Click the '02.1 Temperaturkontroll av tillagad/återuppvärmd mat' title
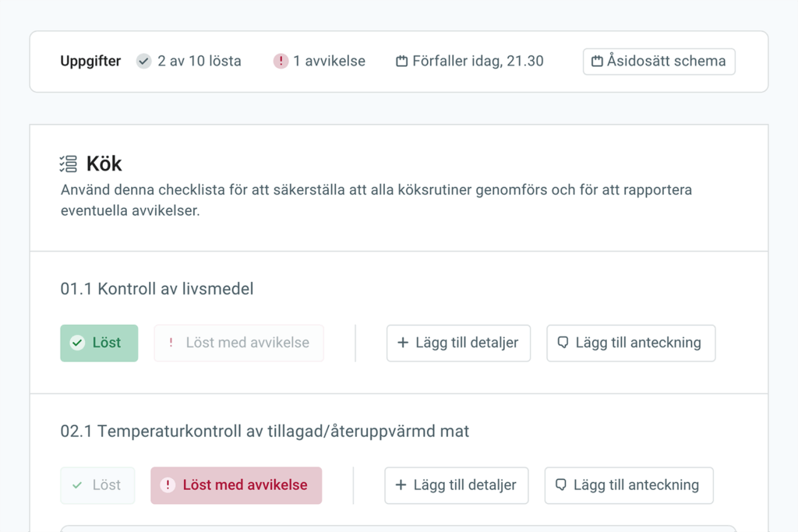The width and height of the screenshot is (798, 532). [264, 432]
